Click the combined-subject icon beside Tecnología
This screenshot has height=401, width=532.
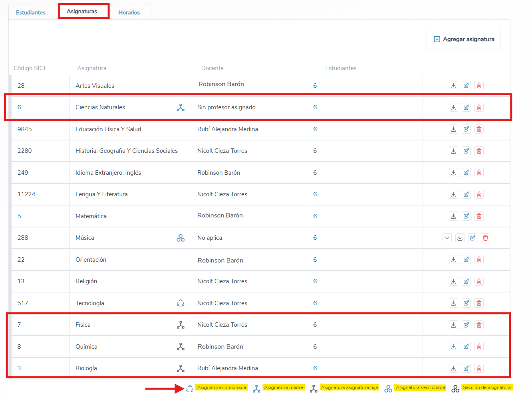point(181,303)
